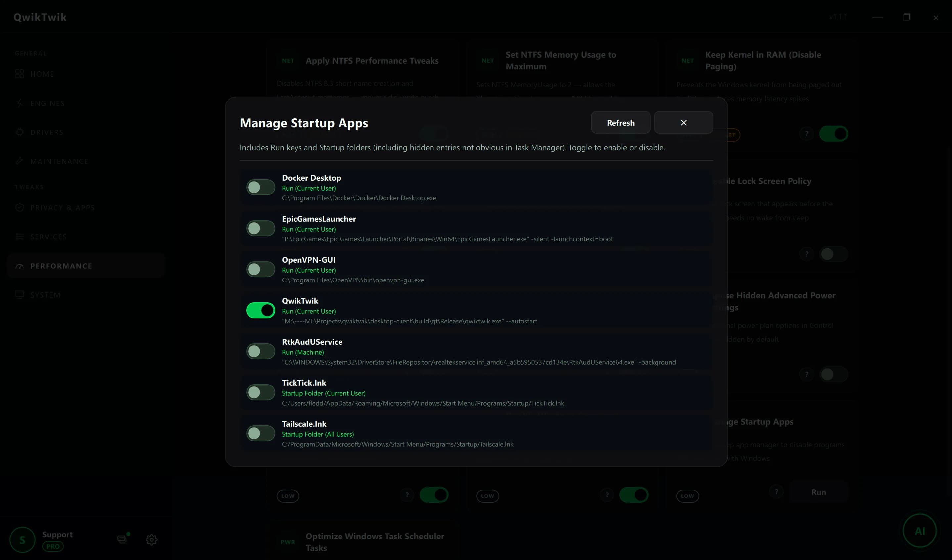This screenshot has height=560, width=952.
Task: Toggle the Lock Screen Policy switch
Action: pyautogui.click(x=834, y=254)
